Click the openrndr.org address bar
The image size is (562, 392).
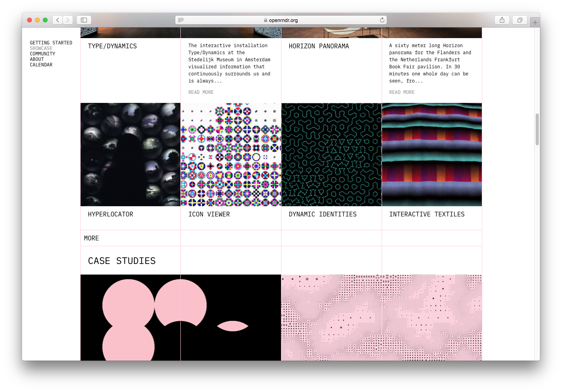pyautogui.click(x=283, y=20)
